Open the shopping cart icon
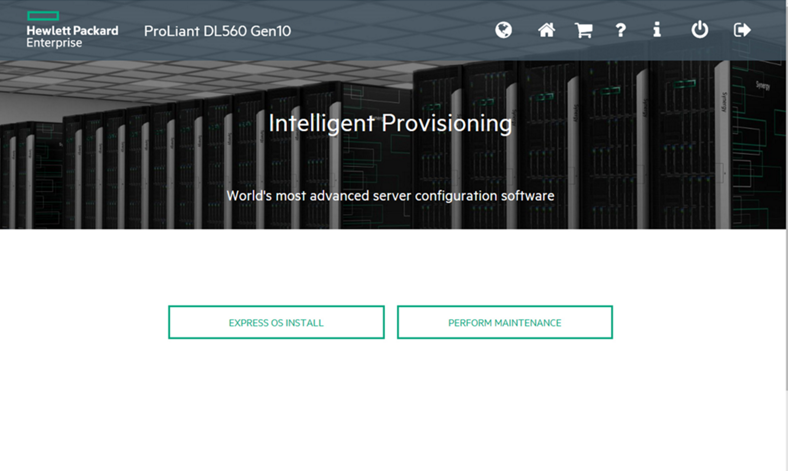The image size is (788, 471). click(583, 31)
